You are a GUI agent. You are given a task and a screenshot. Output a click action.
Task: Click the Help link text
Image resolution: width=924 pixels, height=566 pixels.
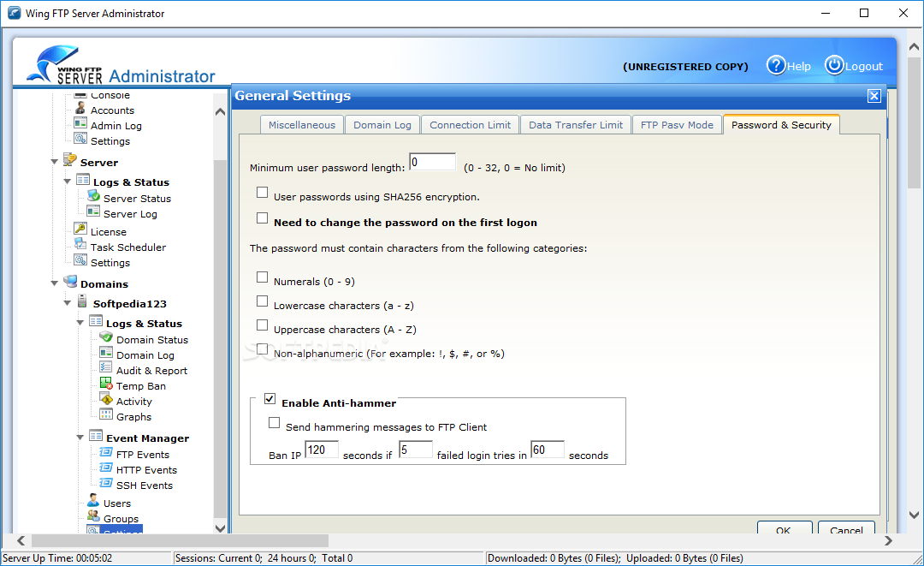(x=799, y=67)
